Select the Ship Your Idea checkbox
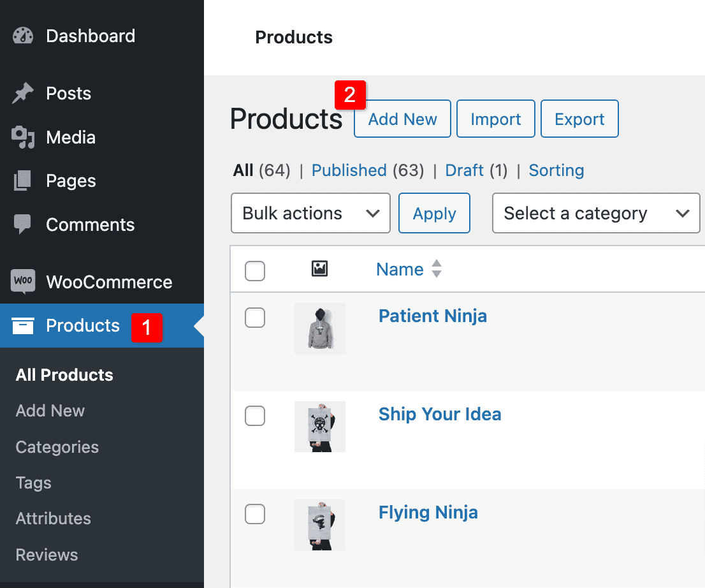Screen dimensions: 705x588 255,416
